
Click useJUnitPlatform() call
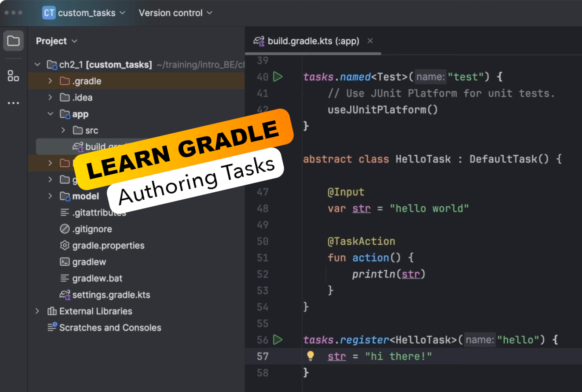383,110
